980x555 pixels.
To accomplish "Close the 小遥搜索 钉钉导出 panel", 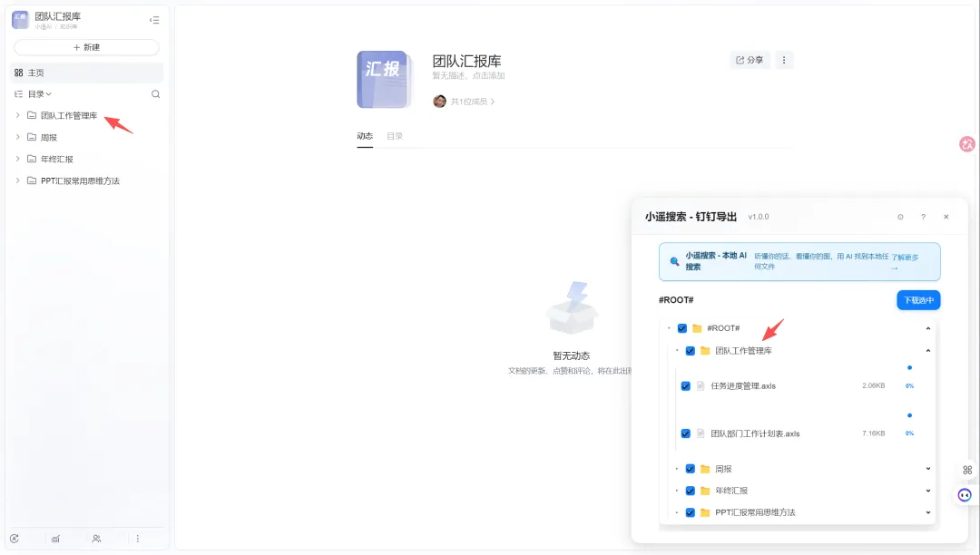I will click(946, 218).
